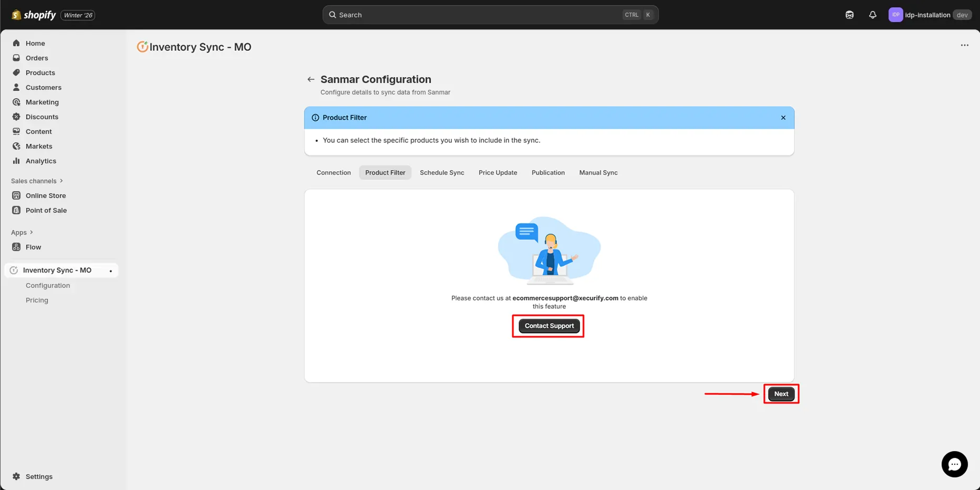Screen dimensions: 980x490
Task: Select the Analytics icon
Action: (x=16, y=161)
